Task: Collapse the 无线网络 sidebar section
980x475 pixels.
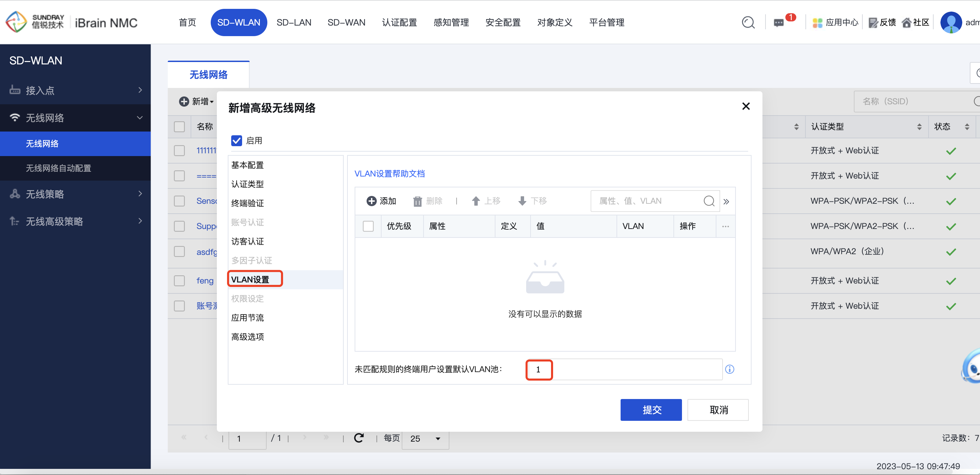Action: point(140,118)
